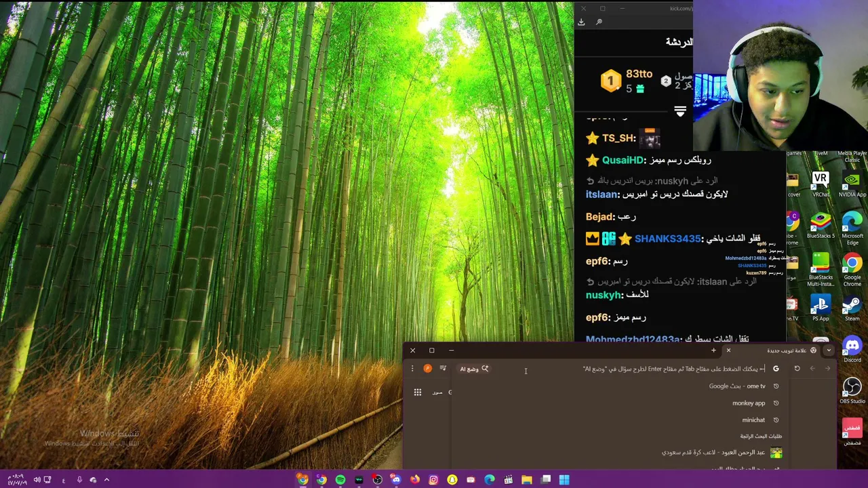Open the Chrome three-dot menu
868x488 pixels.
click(x=412, y=369)
